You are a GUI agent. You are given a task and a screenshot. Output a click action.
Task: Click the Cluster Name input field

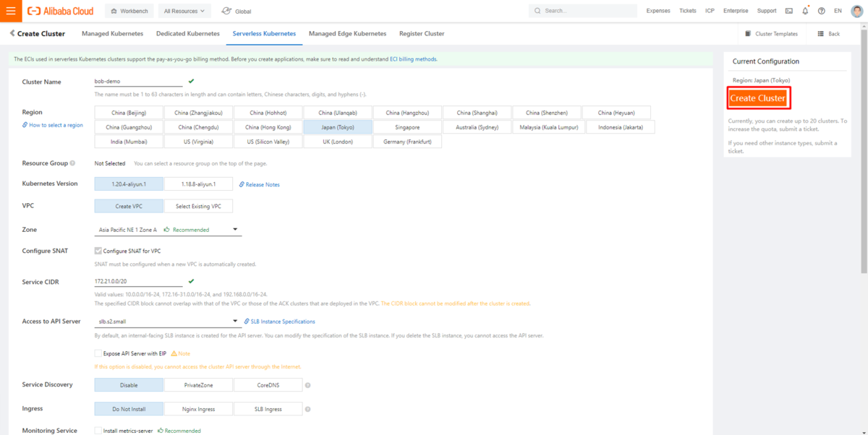coord(139,82)
